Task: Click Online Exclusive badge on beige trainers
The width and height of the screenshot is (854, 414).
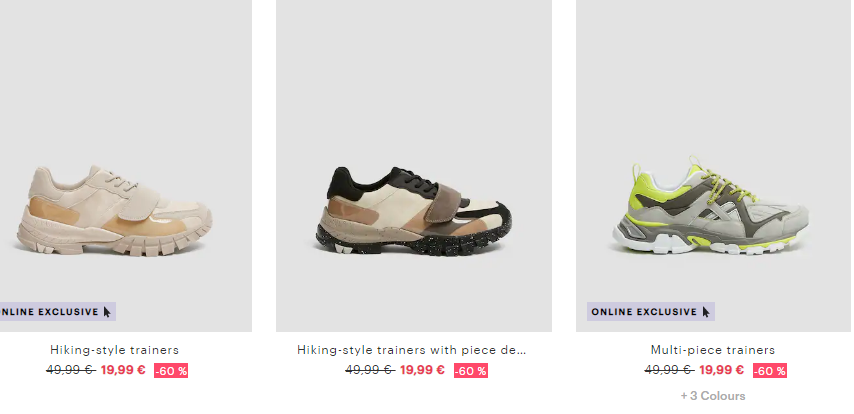Action: tap(57, 312)
